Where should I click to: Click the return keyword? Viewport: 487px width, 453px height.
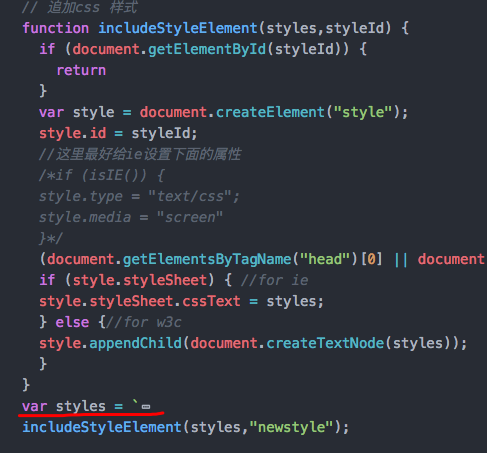tap(81, 70)
